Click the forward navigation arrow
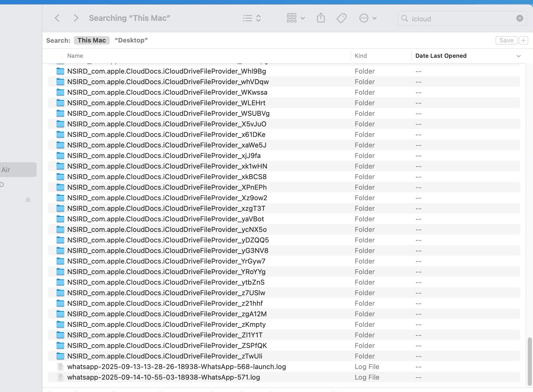Screen dimensions: 533x392 point(76,18)
